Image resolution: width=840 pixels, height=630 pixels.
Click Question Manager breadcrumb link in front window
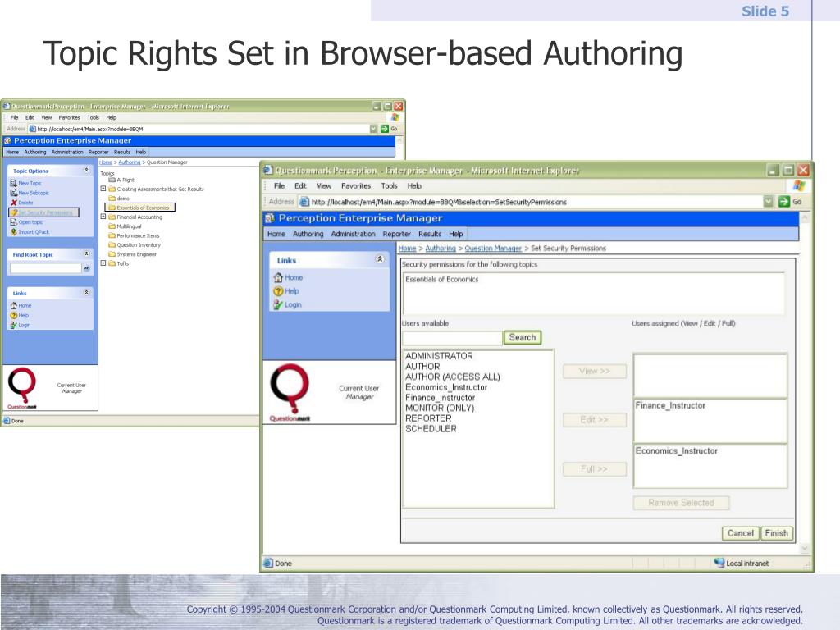tap(493, 248)
